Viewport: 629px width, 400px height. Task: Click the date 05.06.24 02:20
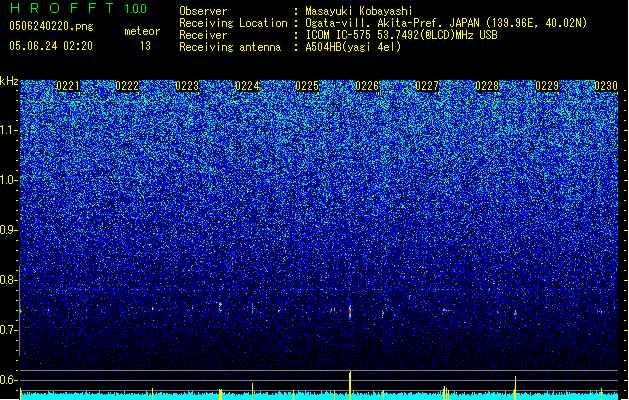[51, 46]
